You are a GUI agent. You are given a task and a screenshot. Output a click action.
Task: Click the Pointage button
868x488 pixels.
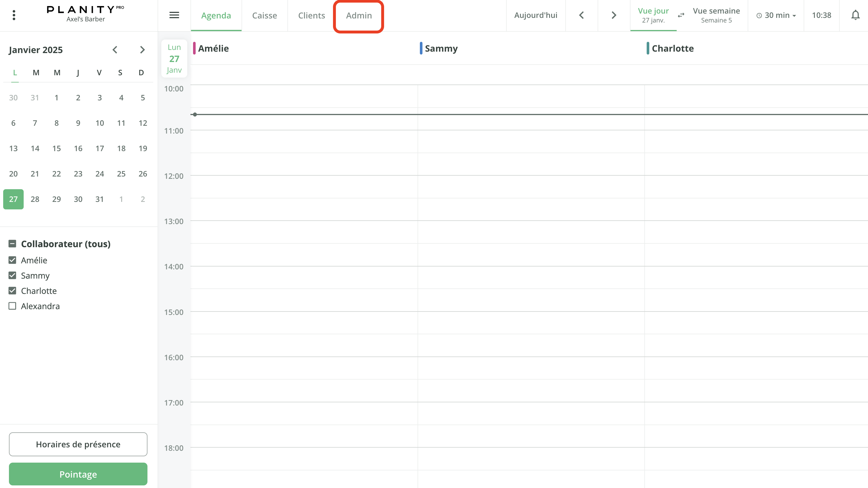78,474
